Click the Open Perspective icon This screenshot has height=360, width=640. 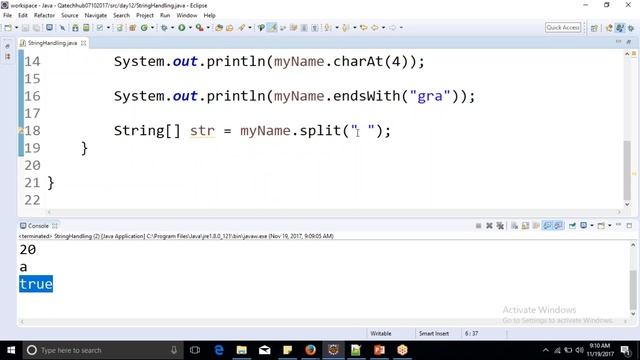pyautogui.click(x=594, y=28)
